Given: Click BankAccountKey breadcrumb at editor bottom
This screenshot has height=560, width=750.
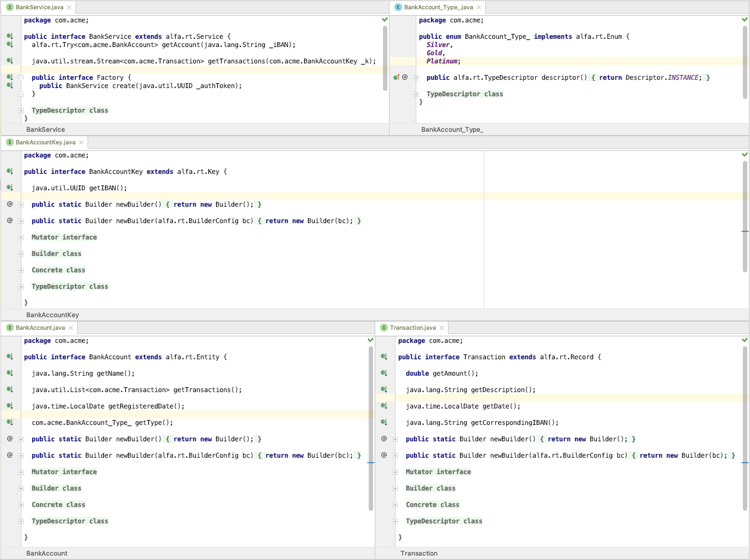Looking at the screenshot, I should click(x=53, y=315).
